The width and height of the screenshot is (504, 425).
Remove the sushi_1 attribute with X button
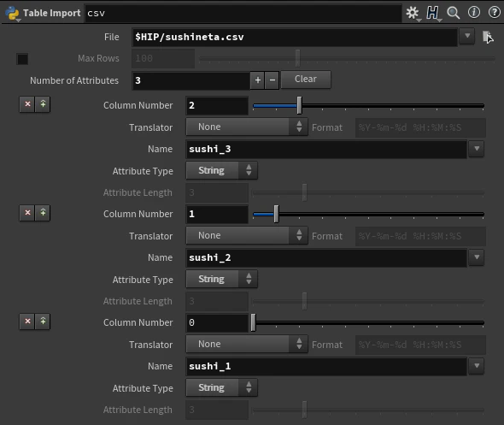click(x=27, y=322)
